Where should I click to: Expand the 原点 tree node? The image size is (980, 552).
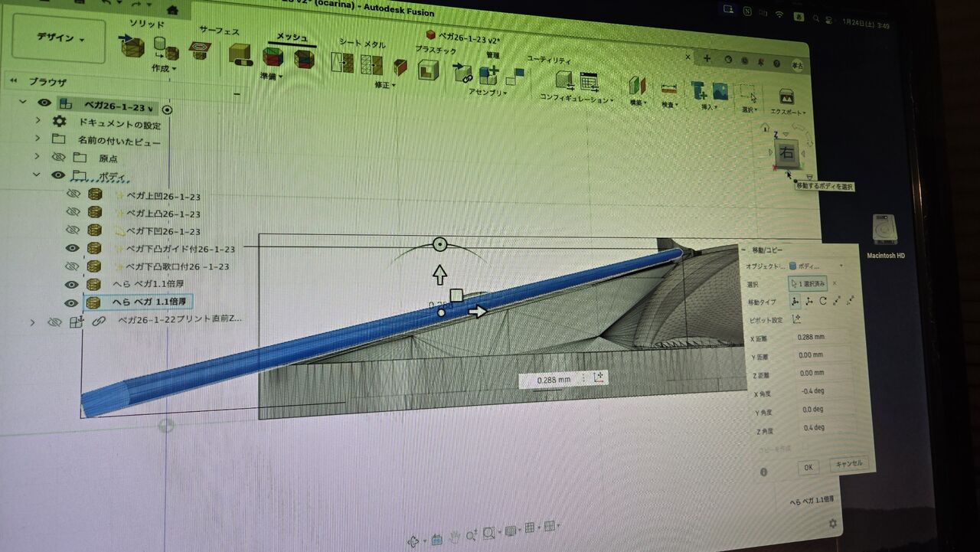(x=37, y=156)
